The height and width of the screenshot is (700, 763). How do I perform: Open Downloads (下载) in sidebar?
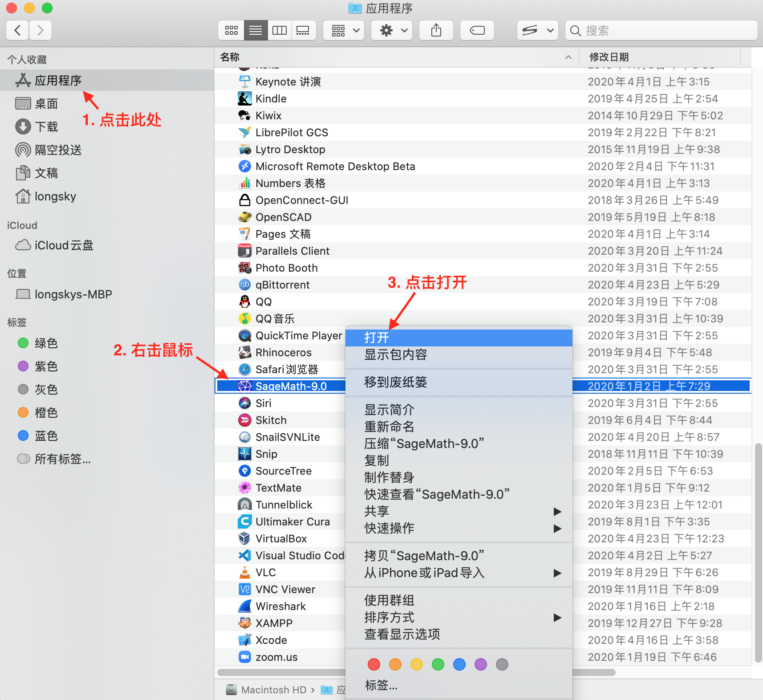click(x=107, y=127)
